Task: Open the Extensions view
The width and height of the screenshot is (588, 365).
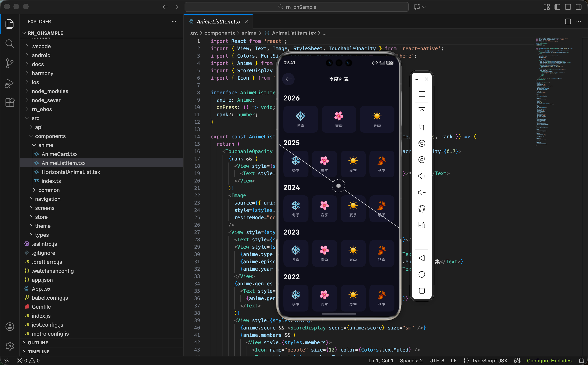Action: pyautogui.click(x=9, y=102)
